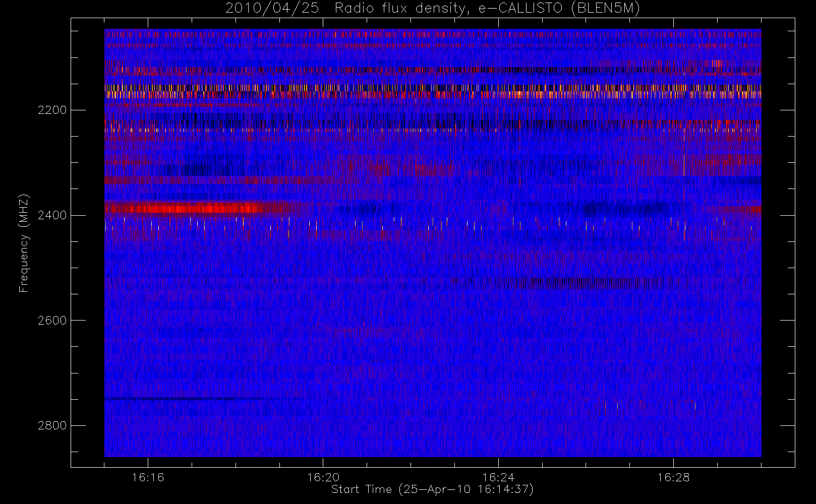Image resolution: width=816 pixels, height=504 pixels.
Task: Click the 'Start Time (25-Apr-10 16:14:37)' label
Action: [x=432, y=489]
